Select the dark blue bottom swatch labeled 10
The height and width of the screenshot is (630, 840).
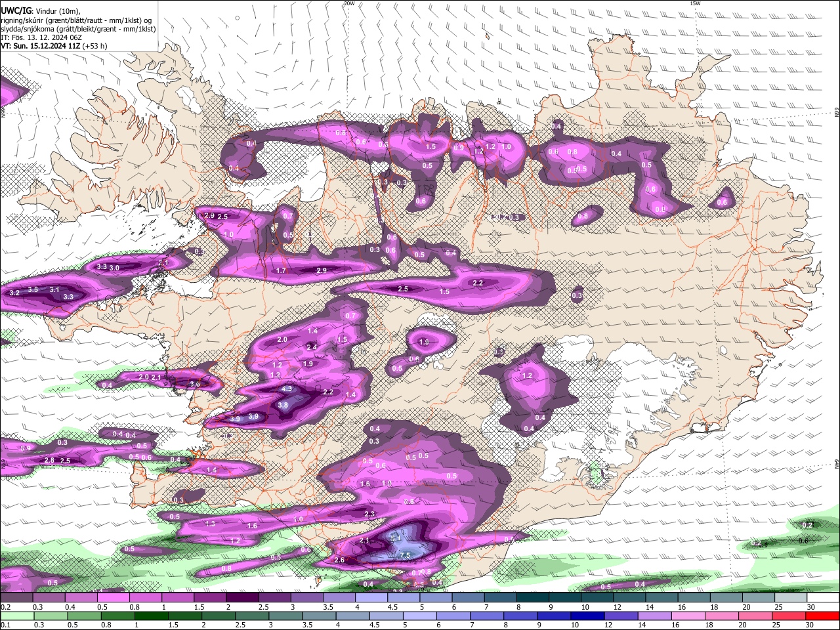coord(586,616)
